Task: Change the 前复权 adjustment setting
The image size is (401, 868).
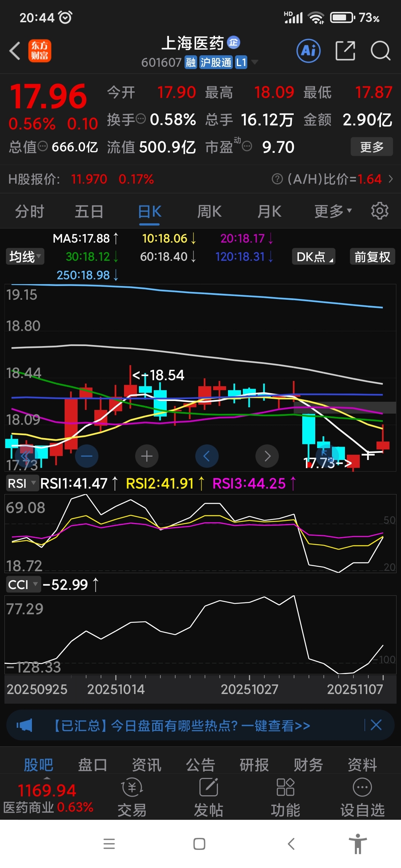Action: (x=372, y=256)
